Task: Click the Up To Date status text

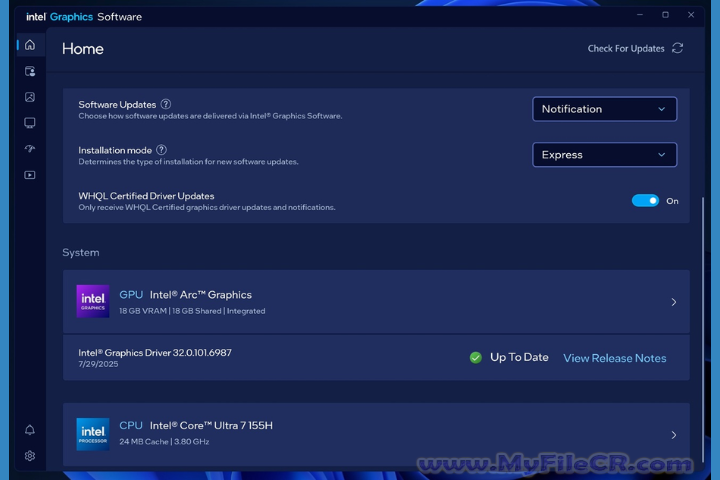Action: (519, 357)
